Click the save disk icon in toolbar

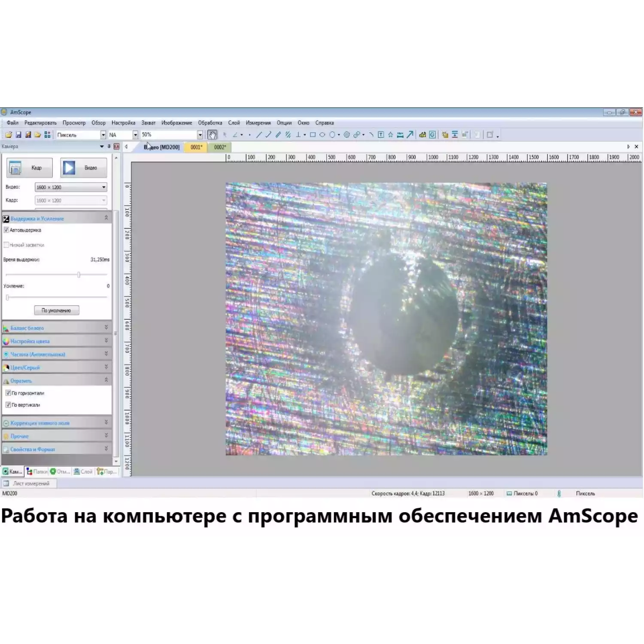[18, 135]
